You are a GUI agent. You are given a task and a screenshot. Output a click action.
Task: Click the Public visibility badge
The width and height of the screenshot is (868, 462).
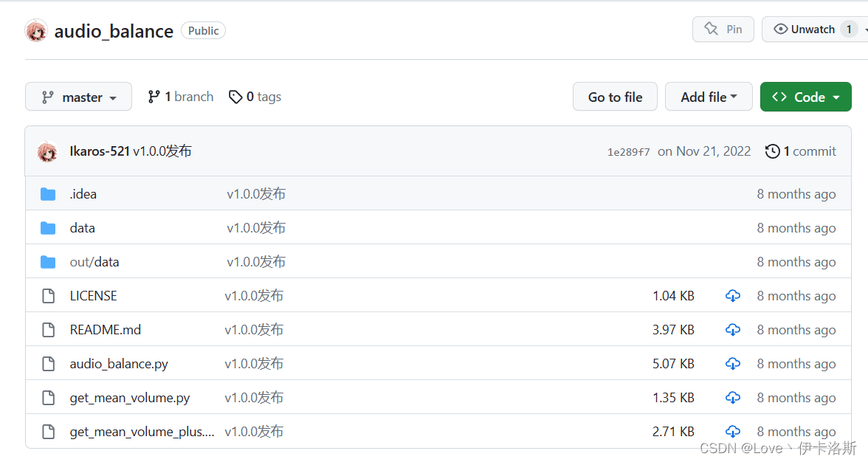[x=203, y=31]
